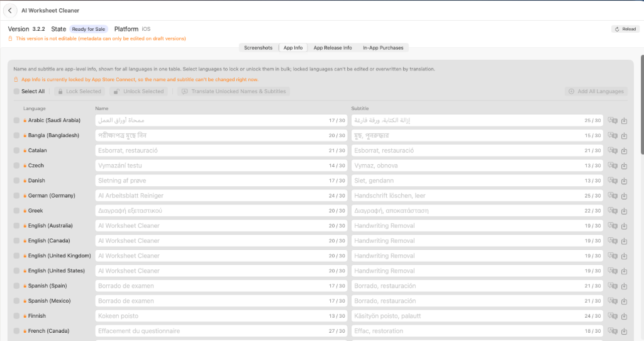
Task: Click the English (Australia) subtitle 'Handwriting Removal'
Action: pos(477,226)
